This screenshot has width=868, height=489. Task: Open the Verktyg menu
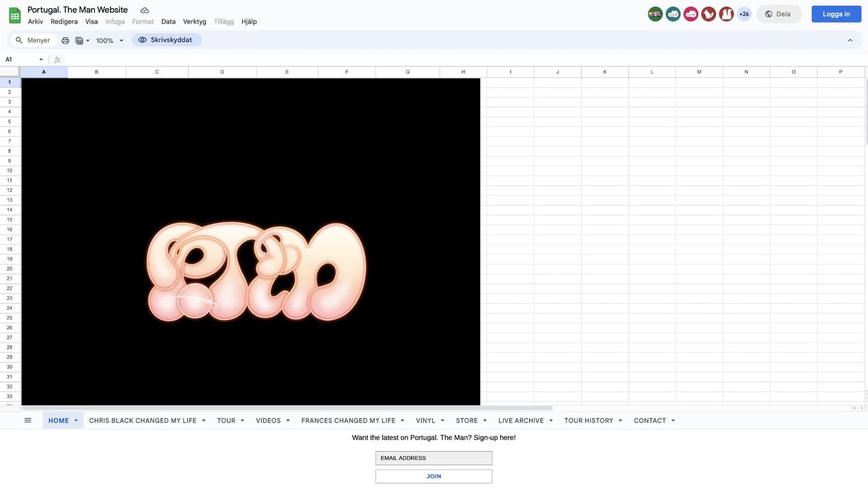[195, 22]
